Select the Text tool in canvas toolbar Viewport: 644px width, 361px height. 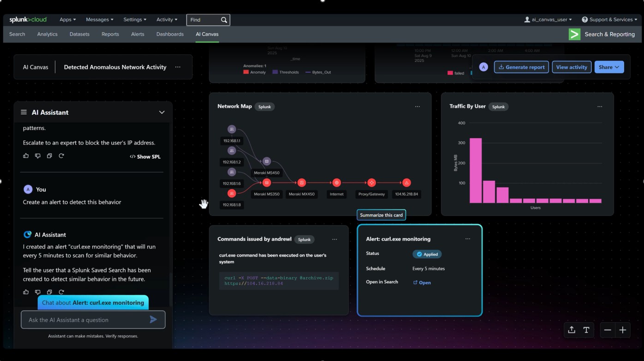586,330
